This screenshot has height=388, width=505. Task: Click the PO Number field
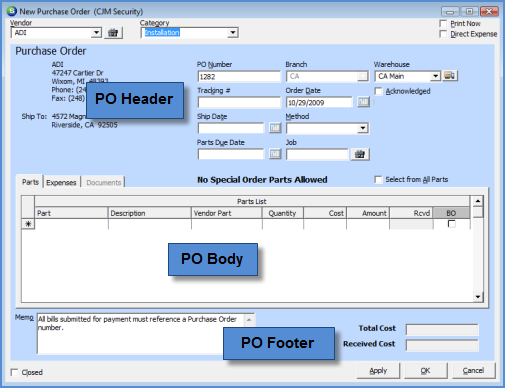pyautogui.click(x=239, y=77)
